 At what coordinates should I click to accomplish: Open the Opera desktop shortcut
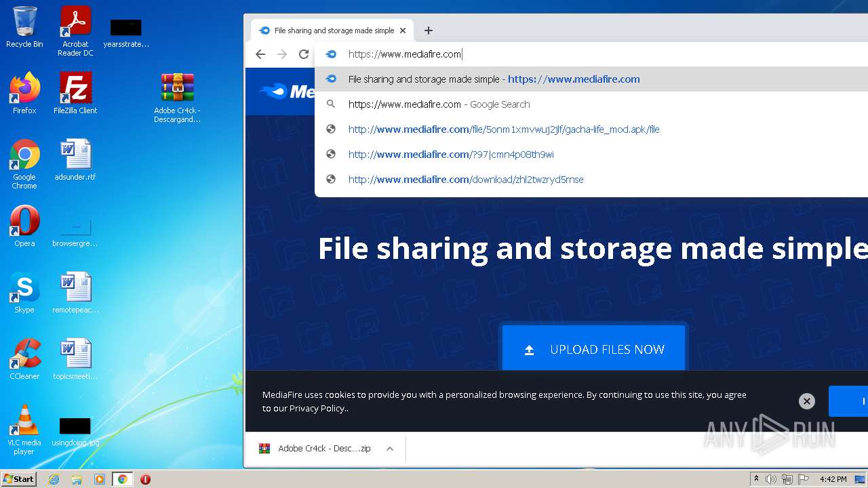click(x=24, y=226)
